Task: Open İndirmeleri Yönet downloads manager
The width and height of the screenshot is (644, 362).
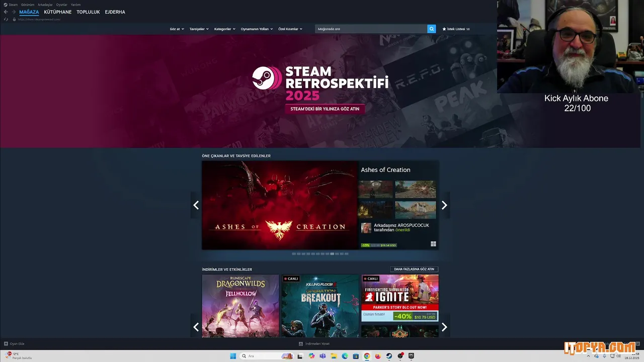Action: pyautogui.click(x=314, y=344)
